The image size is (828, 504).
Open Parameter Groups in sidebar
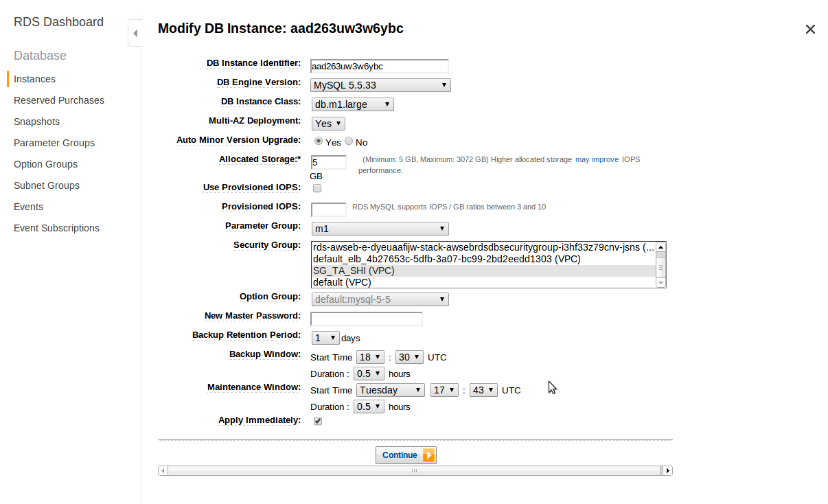pos(54,143)
